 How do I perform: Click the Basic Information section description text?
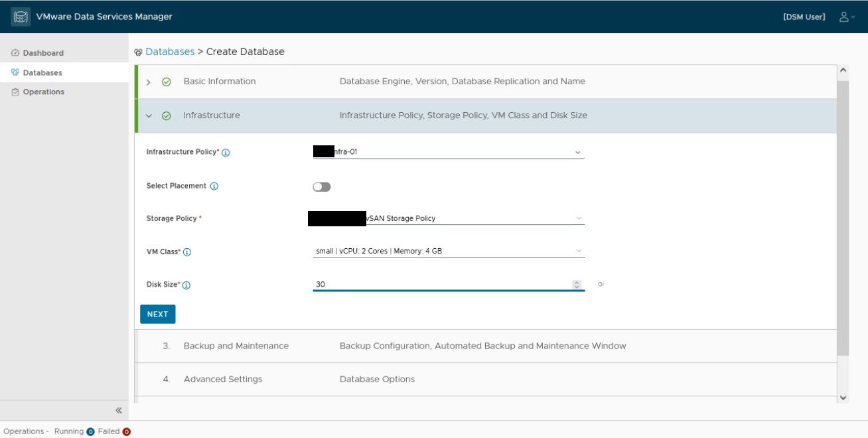click(463, 82)
